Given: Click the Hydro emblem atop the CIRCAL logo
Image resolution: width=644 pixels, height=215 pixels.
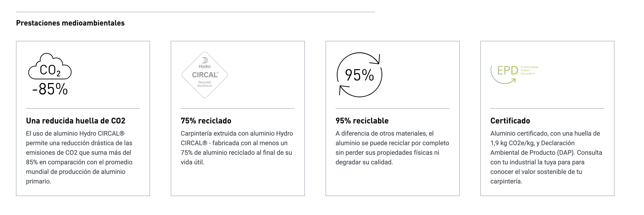Looking at the screenshot, I should 205,60.
